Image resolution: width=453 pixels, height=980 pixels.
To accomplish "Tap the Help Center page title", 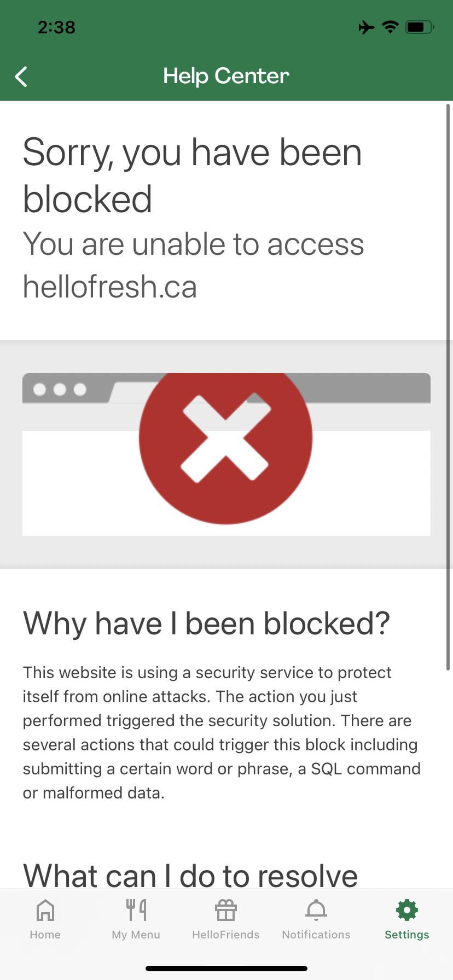I will tap(226, 76).
